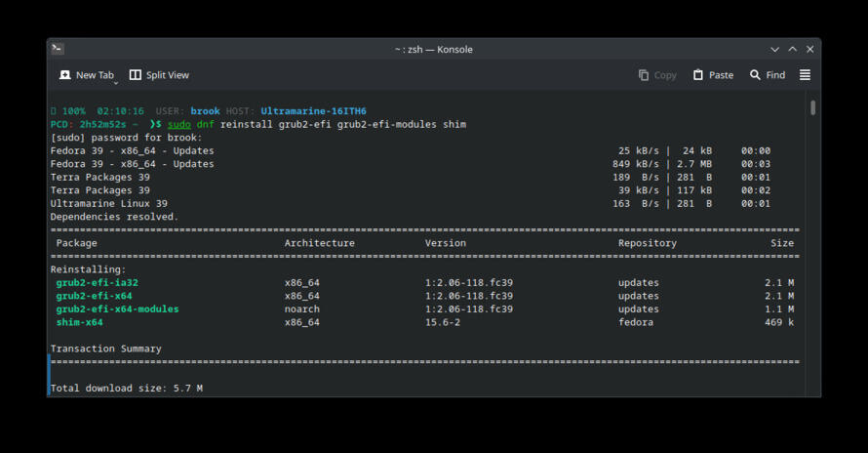Click the shim-x64 package entry

point(79,322)
